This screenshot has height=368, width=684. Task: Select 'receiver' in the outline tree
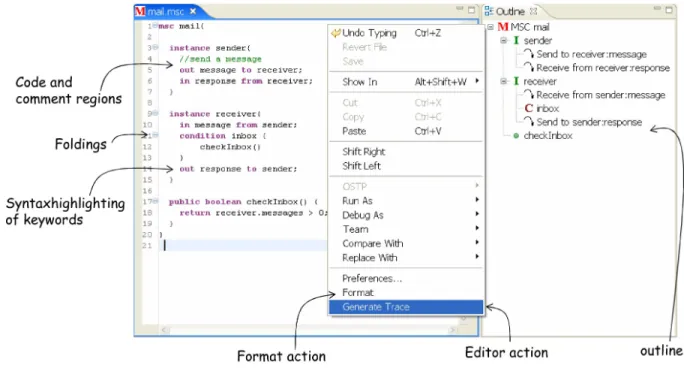tap(540, 81)
